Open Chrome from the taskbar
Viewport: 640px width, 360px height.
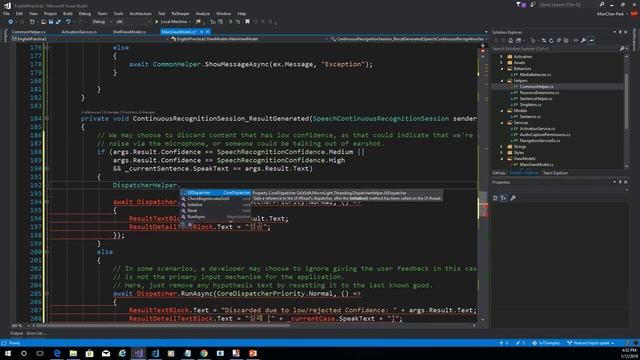point(204,353)
